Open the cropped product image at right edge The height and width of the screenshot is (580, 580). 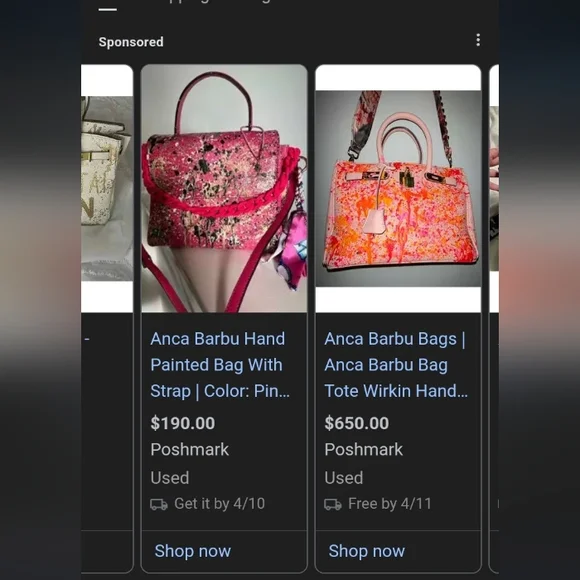click(494, 189)
